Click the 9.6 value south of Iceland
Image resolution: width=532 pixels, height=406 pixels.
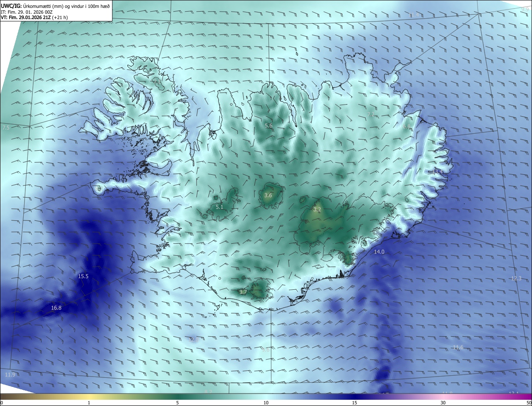point(266,350)
